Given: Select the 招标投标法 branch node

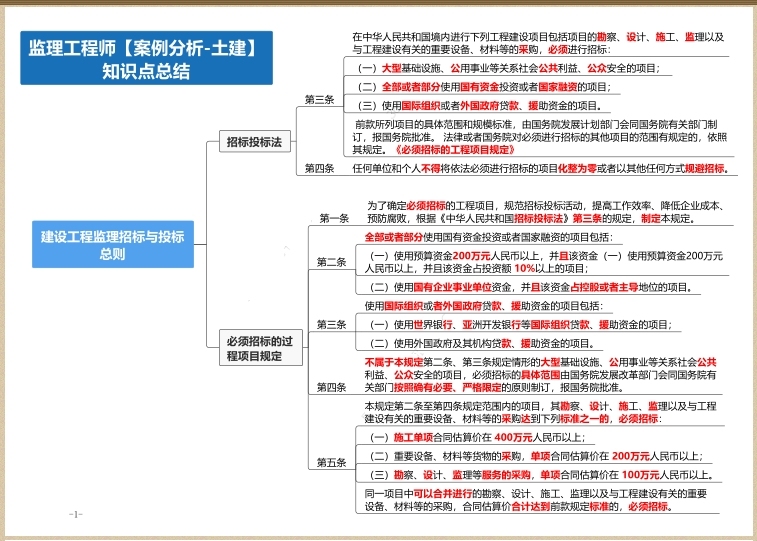Looking at the screenshot, I should coord(254,142).
